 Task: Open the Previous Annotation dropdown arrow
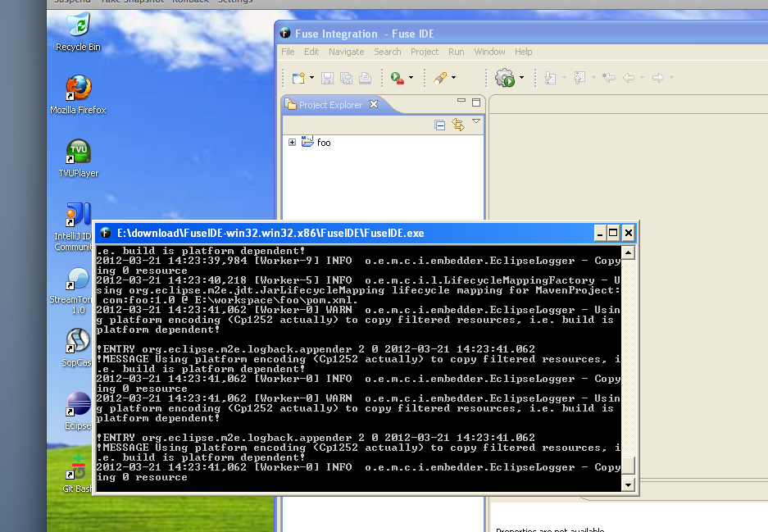pyautogui.click(x=593, y=77)
